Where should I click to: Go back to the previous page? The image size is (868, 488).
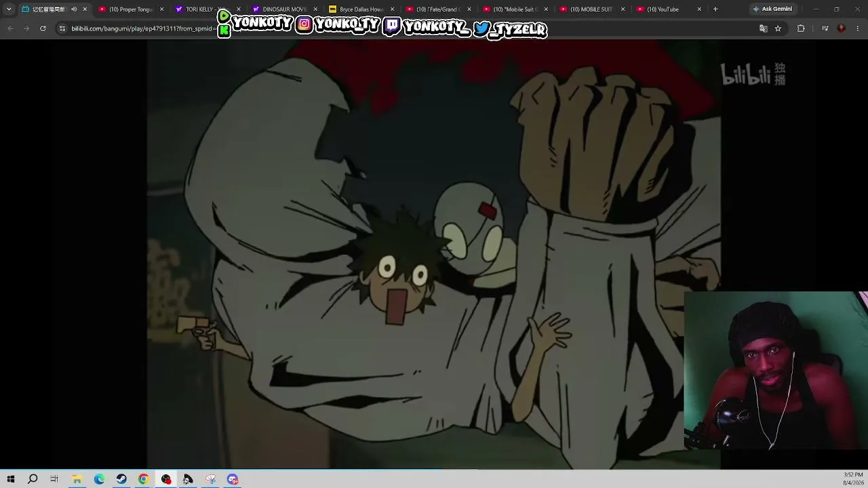click(10, 28)
